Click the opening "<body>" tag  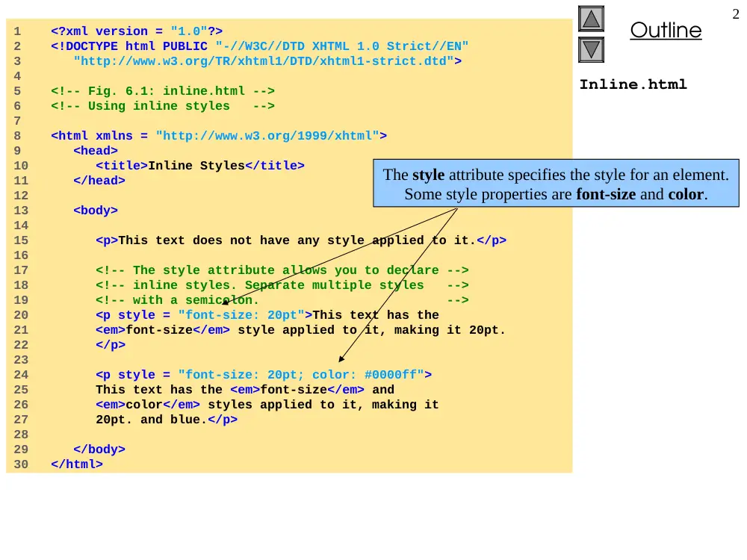click(x=96, y=211)
